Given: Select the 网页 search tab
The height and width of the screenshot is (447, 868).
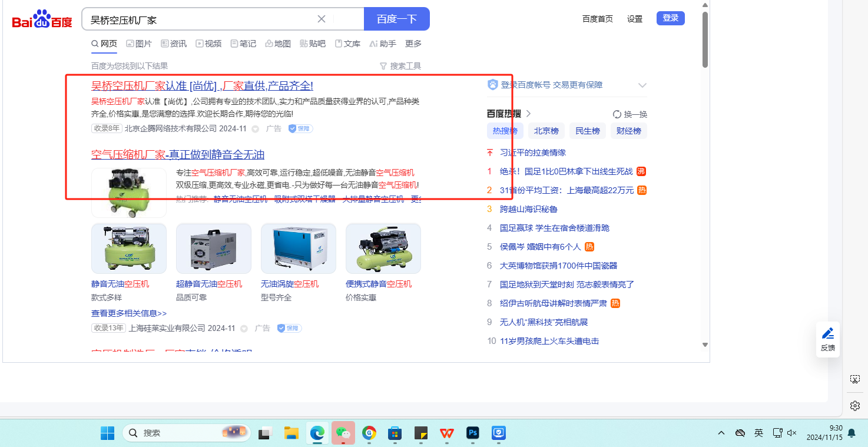Looking at the screenshot, I should coord(104,44).
